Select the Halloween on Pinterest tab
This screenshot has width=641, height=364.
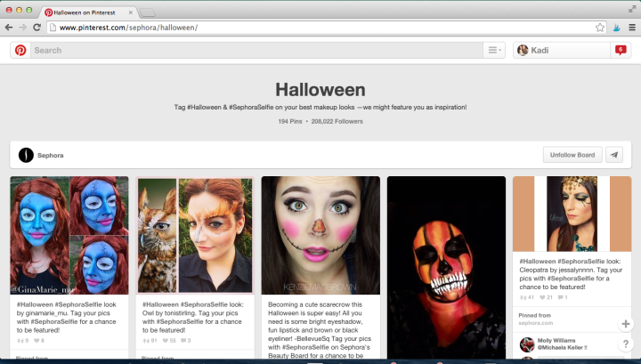tap(89, 12)
